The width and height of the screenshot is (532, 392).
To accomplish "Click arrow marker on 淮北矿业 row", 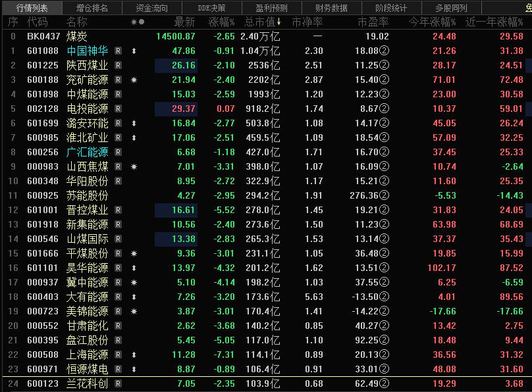I will [134, 137].
